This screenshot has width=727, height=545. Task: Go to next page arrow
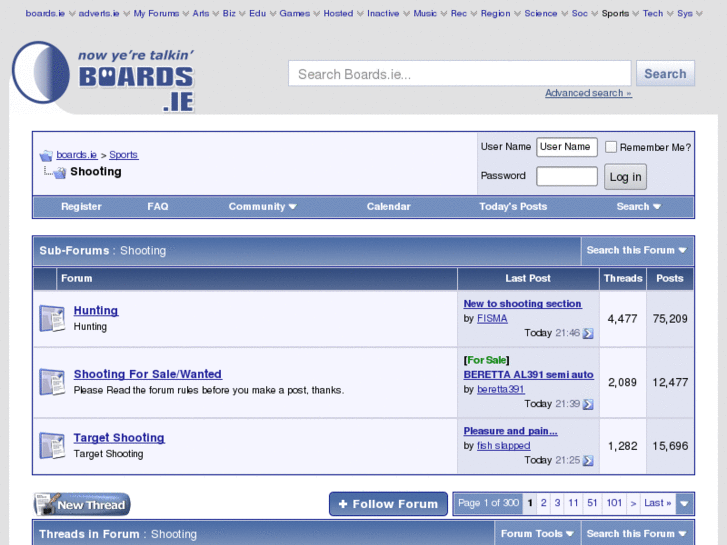633,503
